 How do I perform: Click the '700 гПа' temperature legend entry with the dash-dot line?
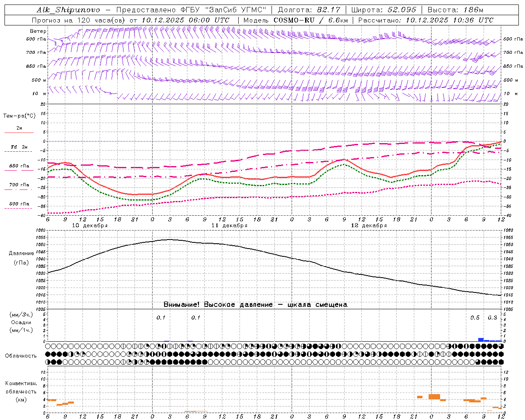tap(19, 185)
